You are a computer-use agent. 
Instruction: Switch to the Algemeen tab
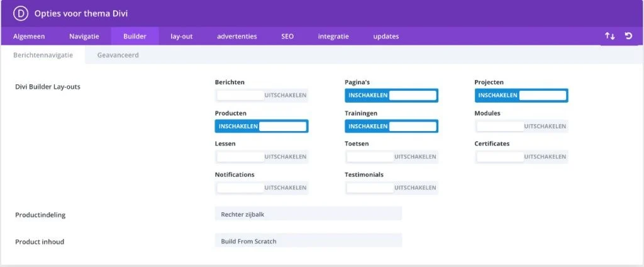point(29,37)
